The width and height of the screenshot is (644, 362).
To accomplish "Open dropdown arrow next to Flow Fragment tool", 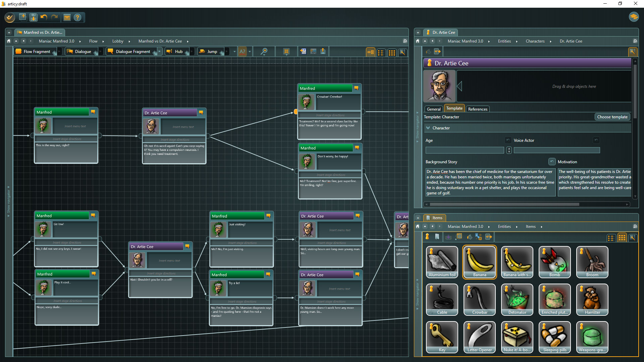I will [x=59, y=52].
